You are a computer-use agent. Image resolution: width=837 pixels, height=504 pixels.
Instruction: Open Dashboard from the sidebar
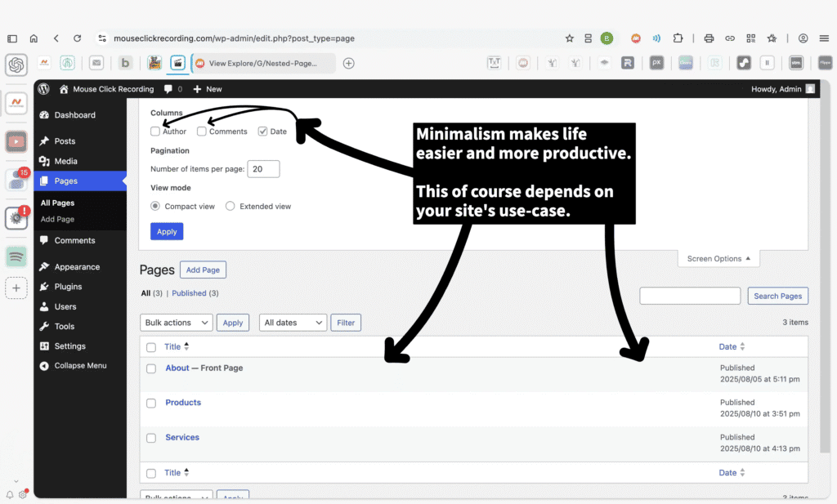pos(74,115)
